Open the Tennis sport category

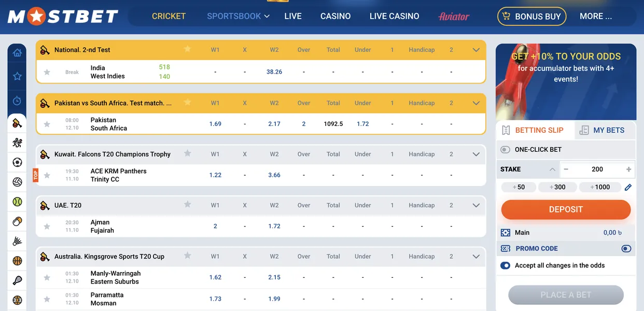17,201
